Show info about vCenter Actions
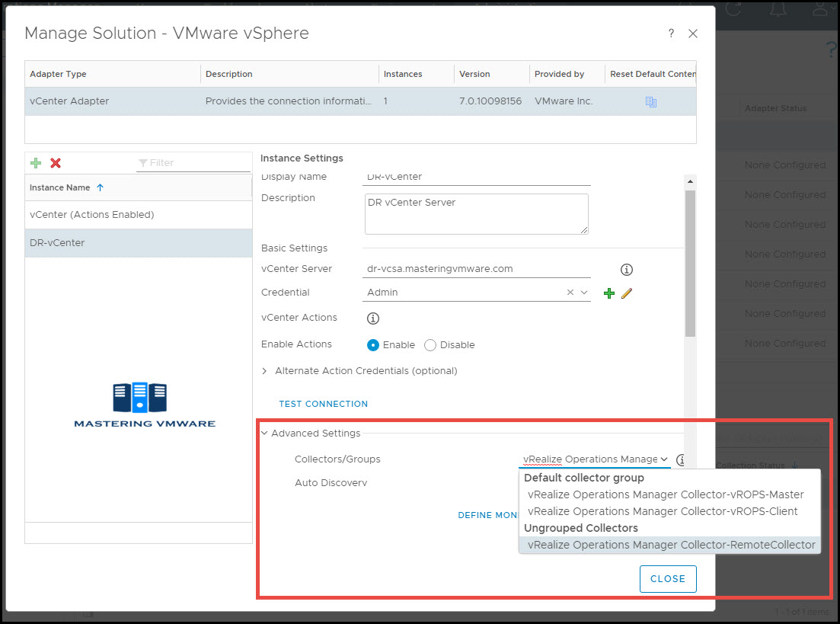Screen dimensions: 840x624 click(373, 318)
